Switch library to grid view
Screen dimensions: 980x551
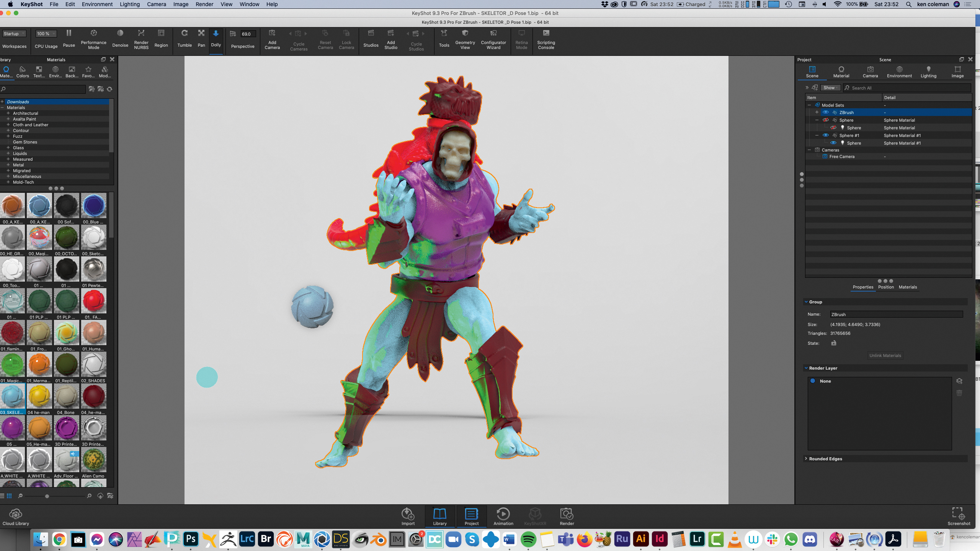pos(9,496)
